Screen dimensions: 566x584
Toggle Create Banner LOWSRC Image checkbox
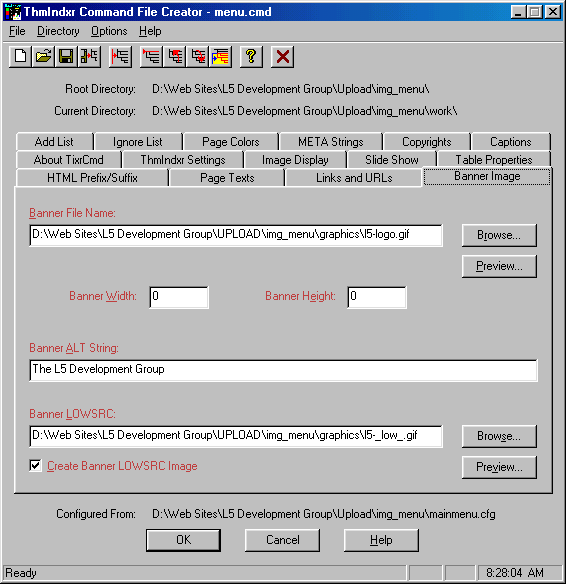click(35, 466)
